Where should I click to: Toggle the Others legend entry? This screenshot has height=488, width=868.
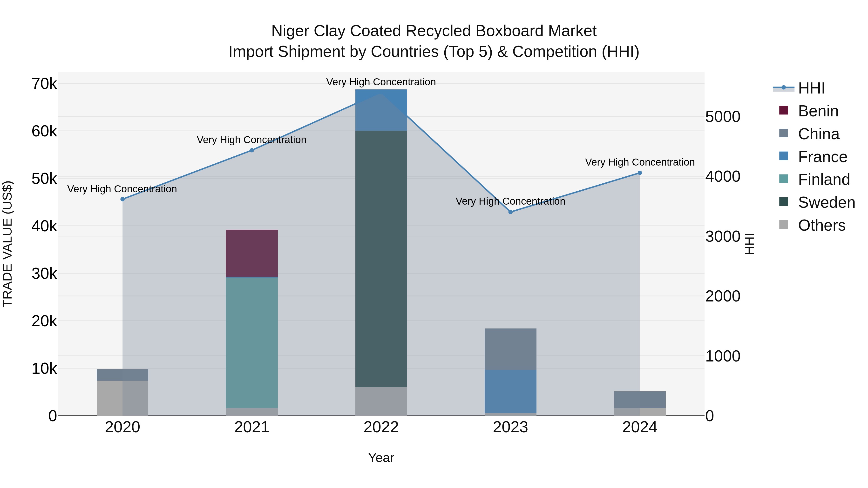pos(812,225)
